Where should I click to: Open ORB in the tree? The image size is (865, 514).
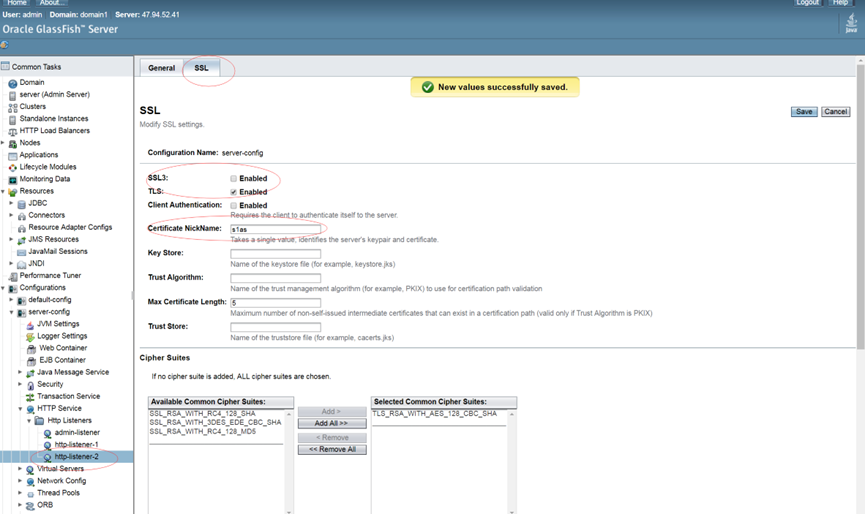(45, 505)
